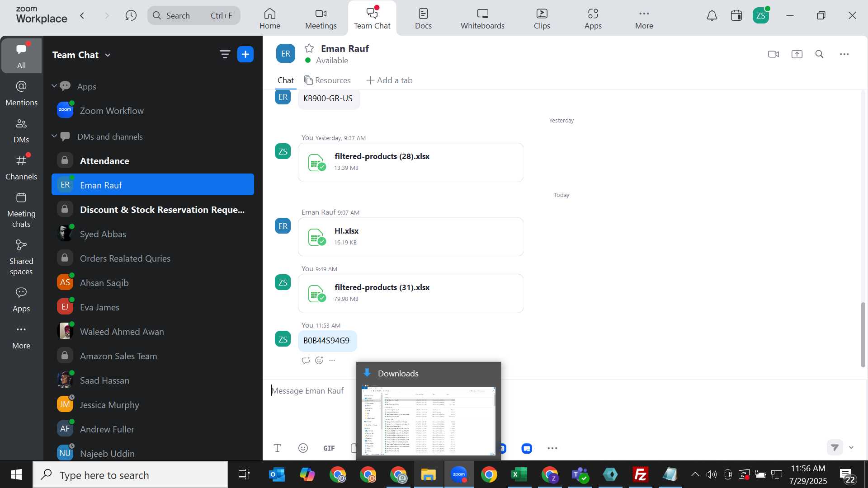Open the text formatting tool
The width and height of the screenshot is (868, 488).
click(278, 448)
